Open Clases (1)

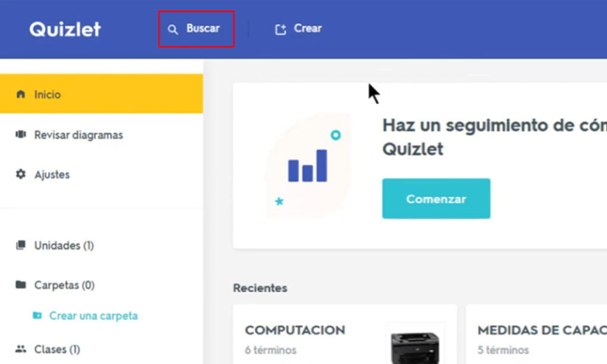[x=57, y=349]
